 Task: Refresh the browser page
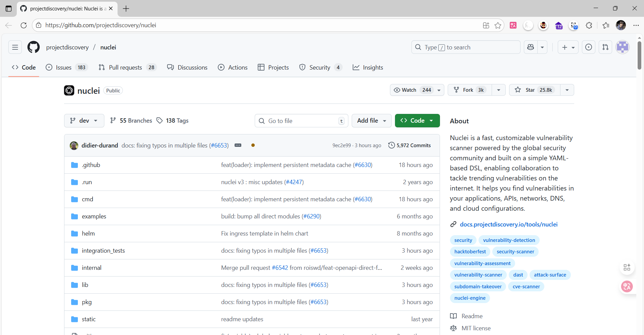pos(23,25)
